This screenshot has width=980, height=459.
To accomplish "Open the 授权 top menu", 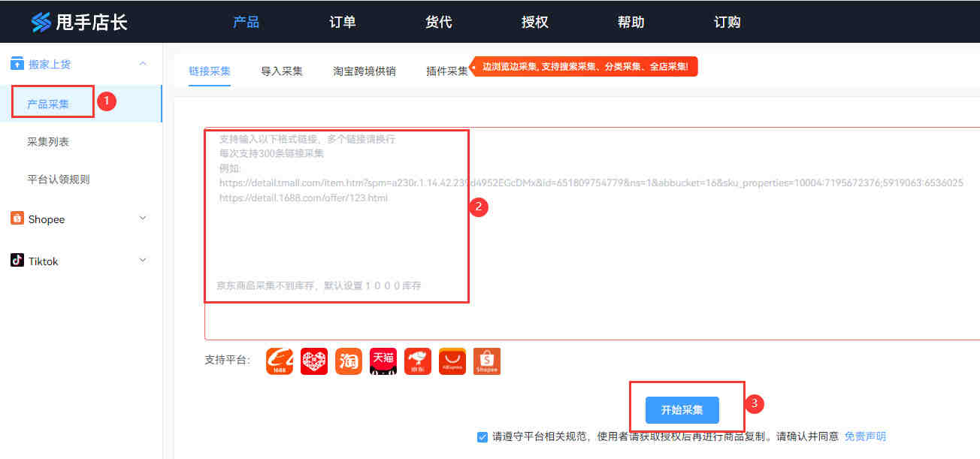I will point(534,22).
